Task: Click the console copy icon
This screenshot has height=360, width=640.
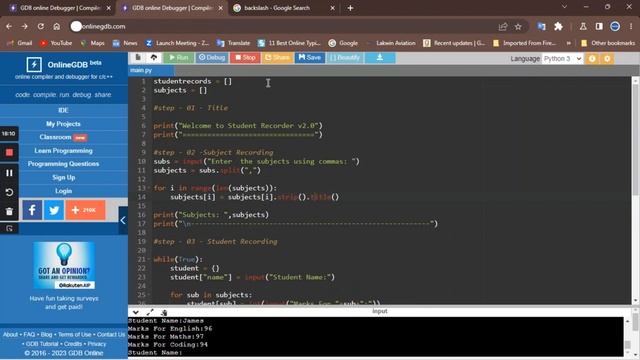Action: point(164,312)
